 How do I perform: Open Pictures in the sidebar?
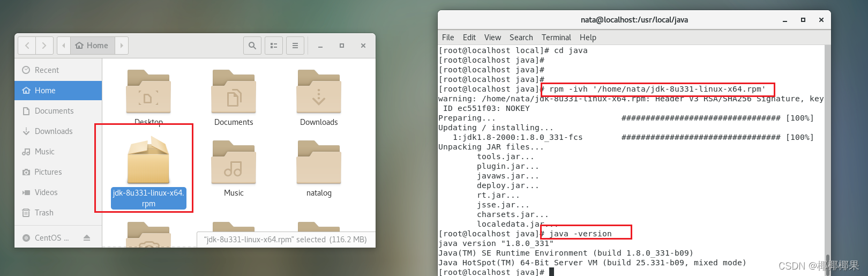(x=58, y=172)
